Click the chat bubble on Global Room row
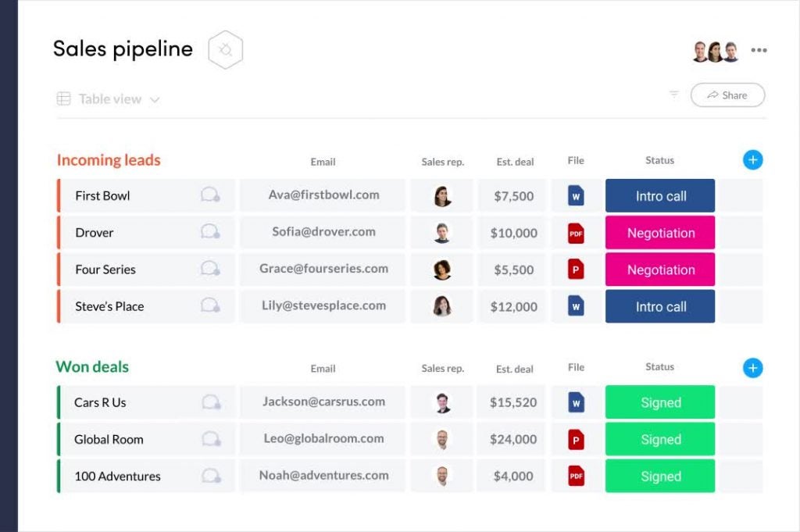The height and width of the screenshot is (532, 800). coord(209,439)
